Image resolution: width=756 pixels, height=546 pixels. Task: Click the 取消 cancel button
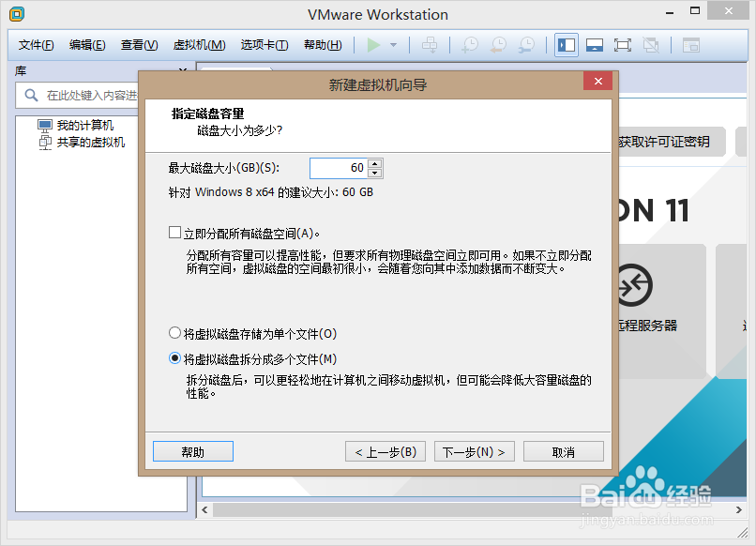(x=563, y=451)
